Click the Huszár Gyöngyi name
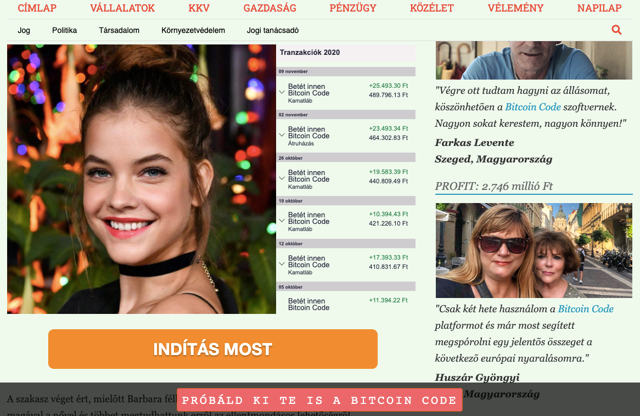Screen dimensions: 640x416 click(x=477, y=378)
